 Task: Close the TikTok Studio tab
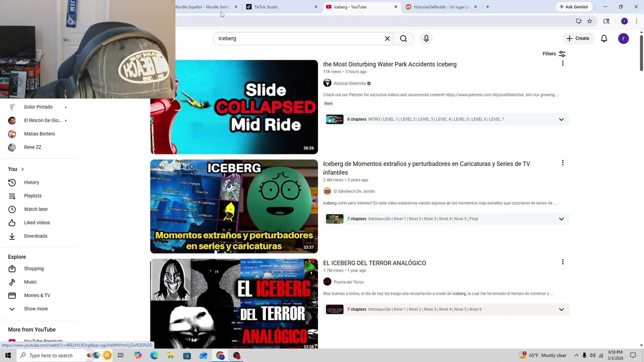pos(316,7)
